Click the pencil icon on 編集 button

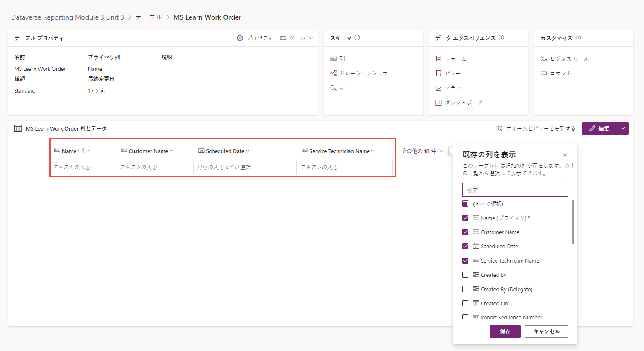[x=592, y=128]
